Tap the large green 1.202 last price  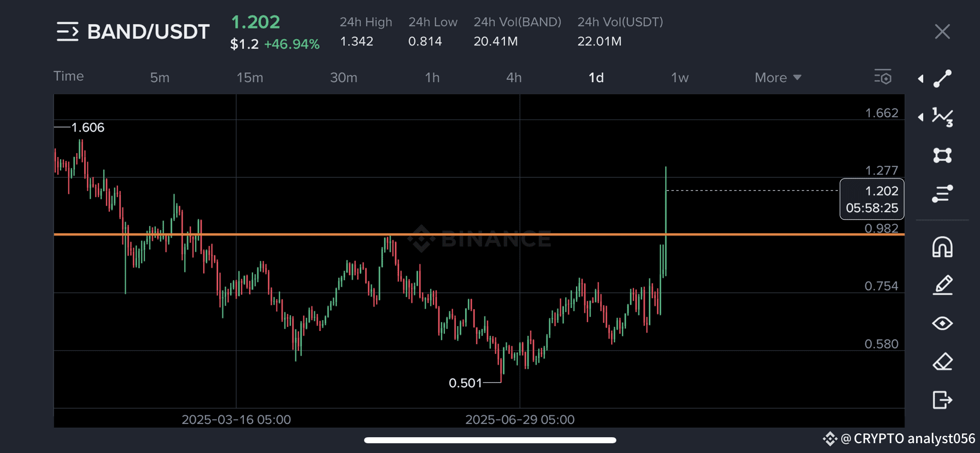[255, 22]
